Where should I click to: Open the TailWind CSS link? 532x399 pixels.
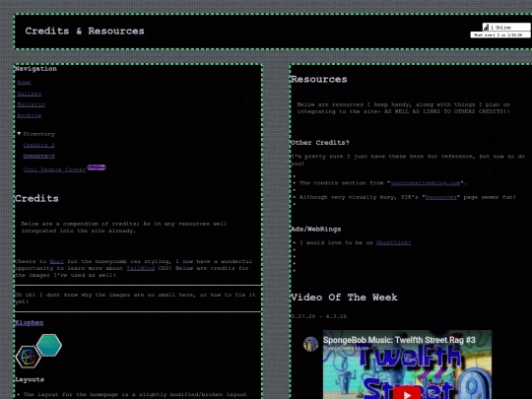[x=141, y=268]
